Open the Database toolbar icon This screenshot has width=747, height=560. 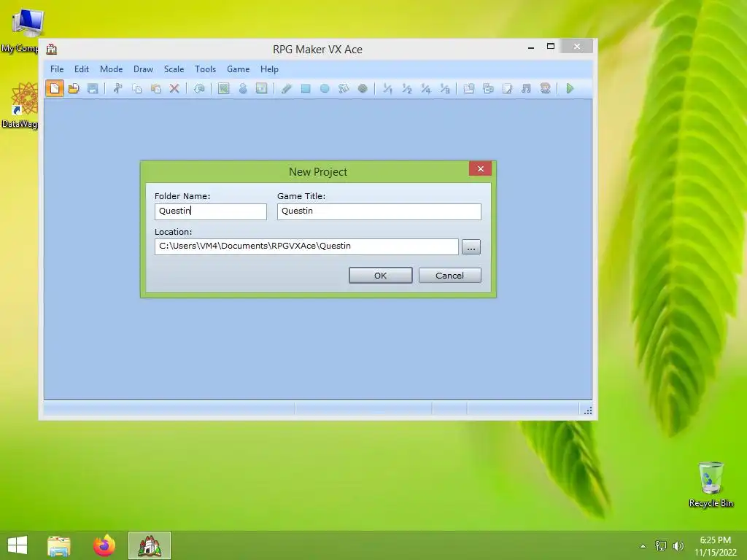pos(469,88)
